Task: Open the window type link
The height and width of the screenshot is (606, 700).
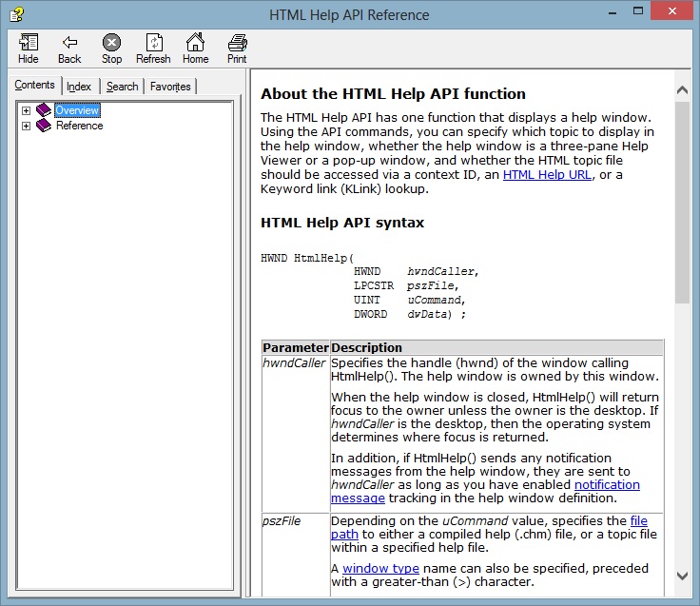Action: (380, 569)
